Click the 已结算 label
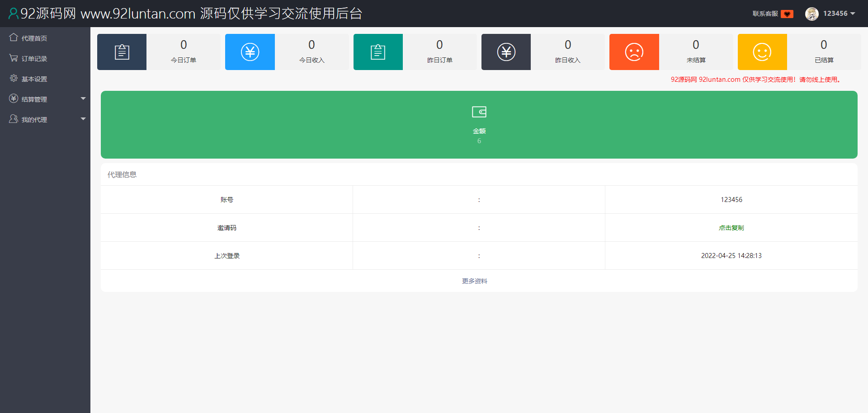Image resolution: width=868 pixels, height=413 pixels. pos(824,60)
